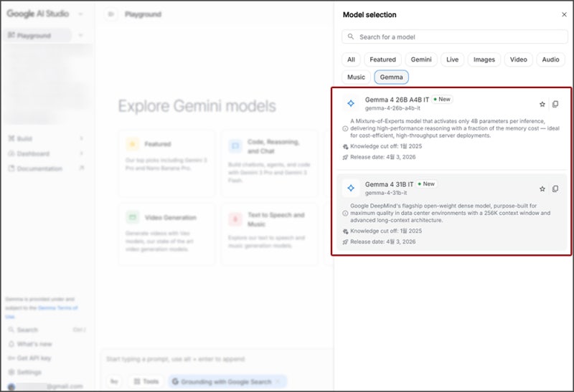Screen dimensions: 574x392
Task: Open the Code, Reasoning, and Chat card
Action: (269, 163)
